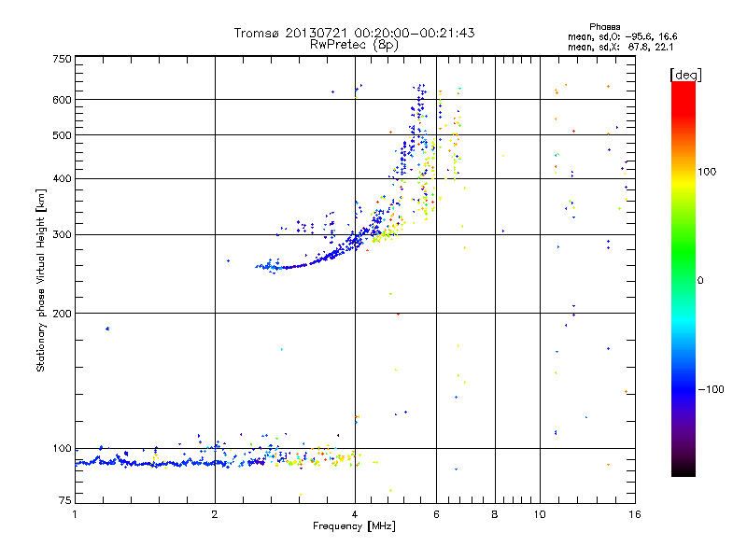Click the x-axis tick label '1'
The width and height of the screenshot is (747, 560).
point(75,514)
